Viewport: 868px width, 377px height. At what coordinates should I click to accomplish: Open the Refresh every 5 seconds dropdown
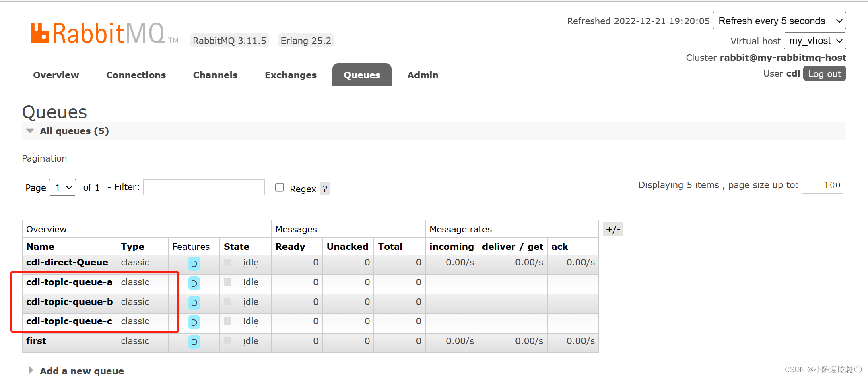click(x=779, y=21)
